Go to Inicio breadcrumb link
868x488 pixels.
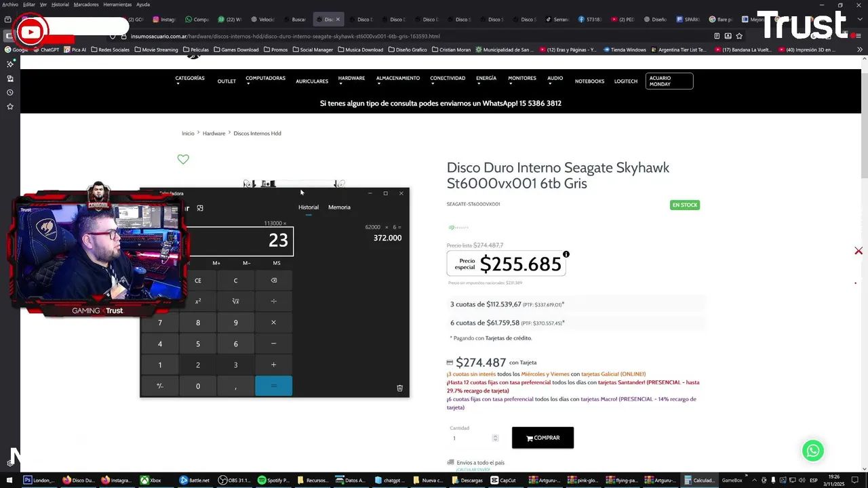(x=188, y=134)
